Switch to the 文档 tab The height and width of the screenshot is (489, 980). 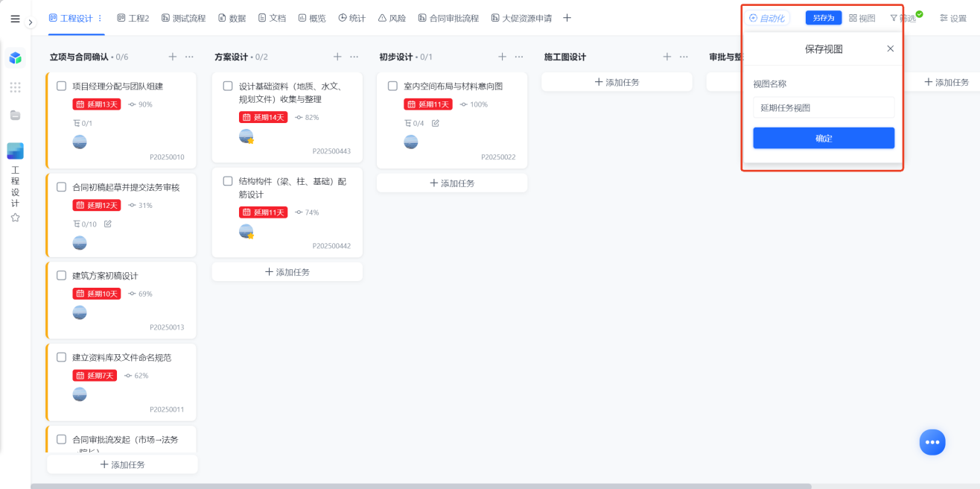click(x=272, y=18)
